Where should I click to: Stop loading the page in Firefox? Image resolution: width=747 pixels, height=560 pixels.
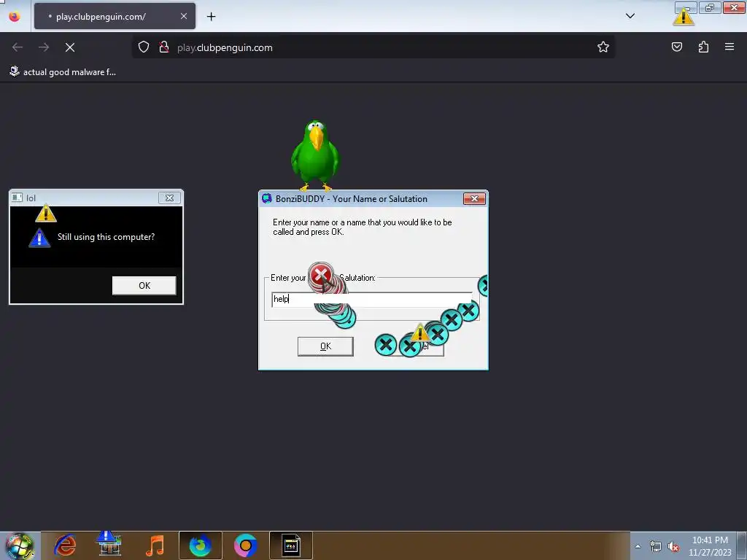pyautogui.click(x=70, y=47)
